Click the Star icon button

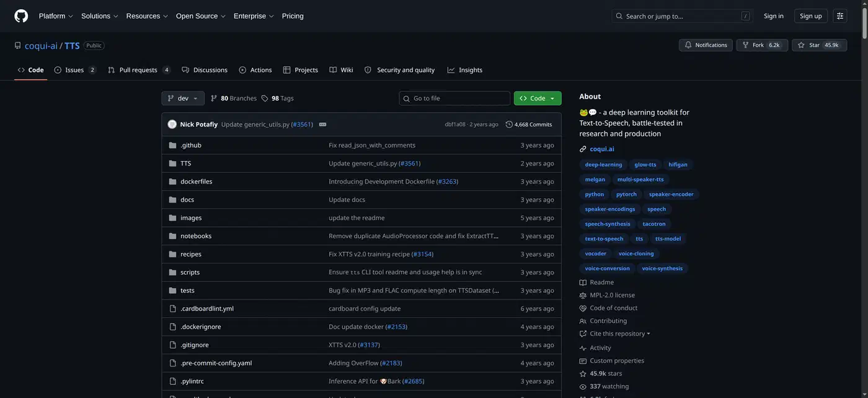[801, 45]
